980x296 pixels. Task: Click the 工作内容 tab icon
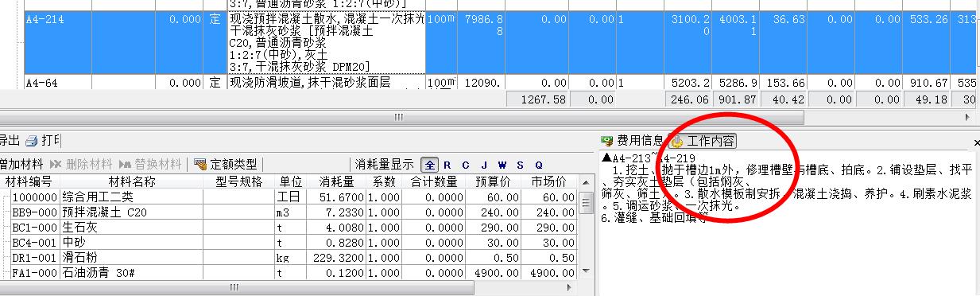pos(677,142)
